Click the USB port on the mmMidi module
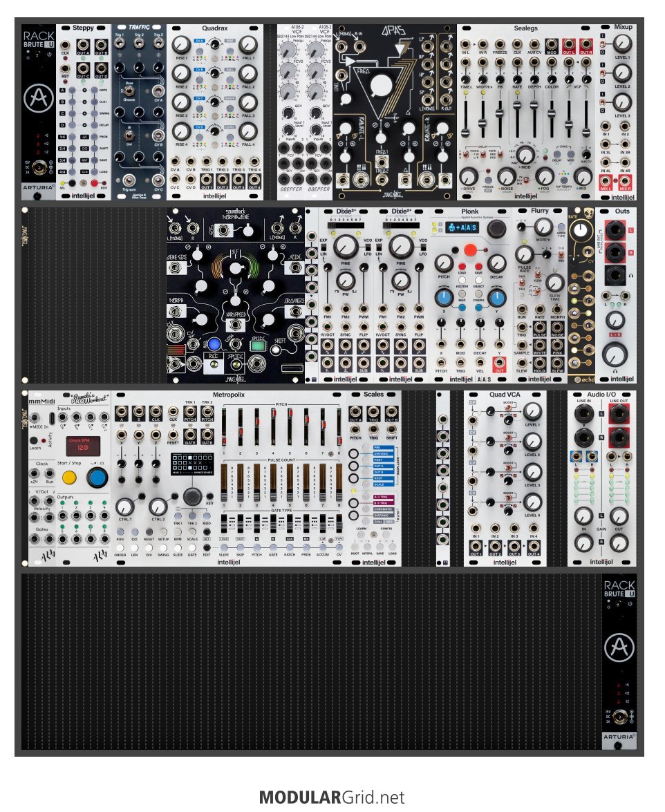This screenshot has width=665, height=812. pyautogui.click(x=53, y=418)
